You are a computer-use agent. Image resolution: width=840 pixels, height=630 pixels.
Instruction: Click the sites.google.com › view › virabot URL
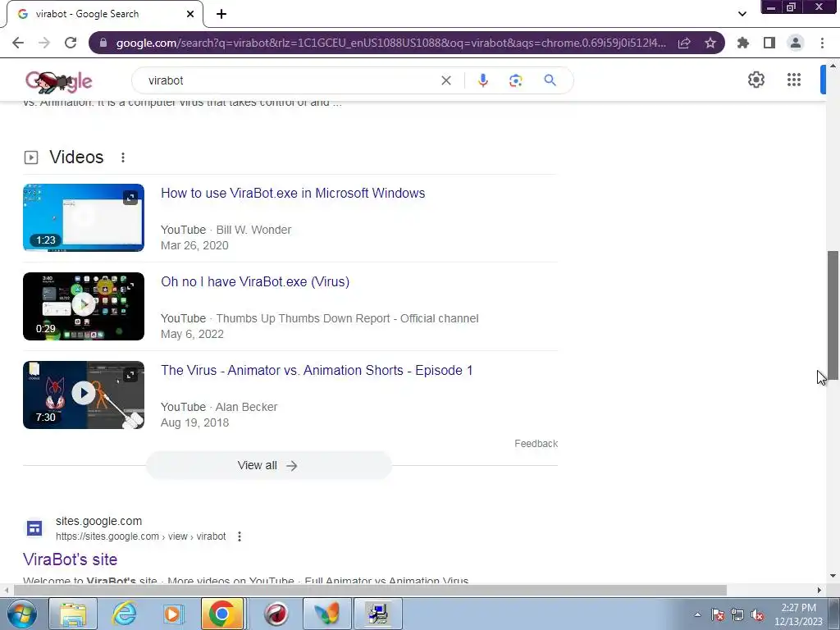click(141, 536)
